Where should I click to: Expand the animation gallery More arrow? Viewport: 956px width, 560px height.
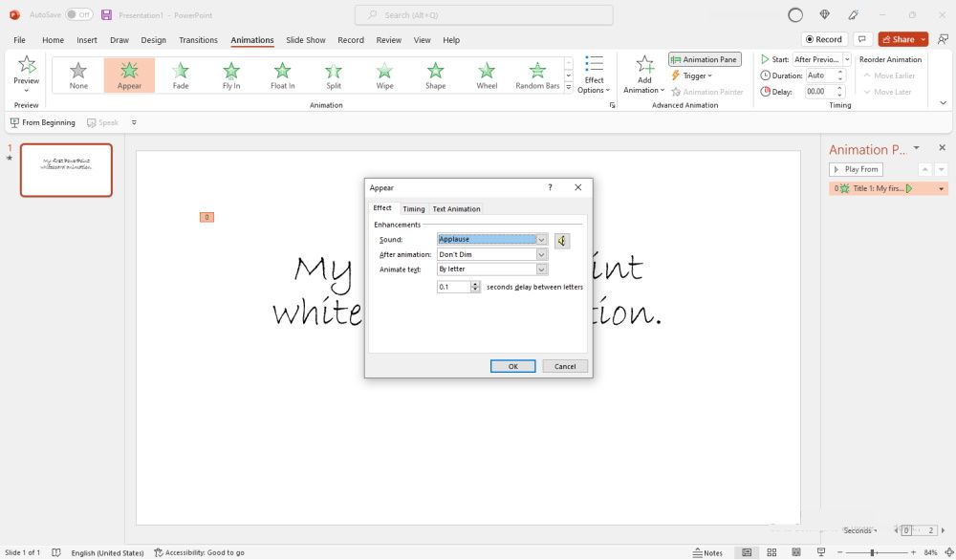pos(568,88)
